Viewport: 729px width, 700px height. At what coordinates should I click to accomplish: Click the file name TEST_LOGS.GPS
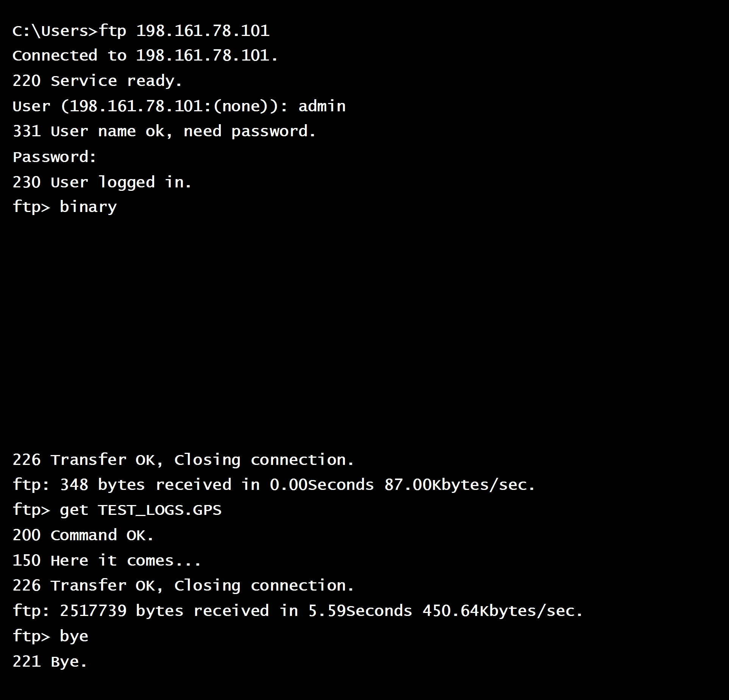(160, 510)
